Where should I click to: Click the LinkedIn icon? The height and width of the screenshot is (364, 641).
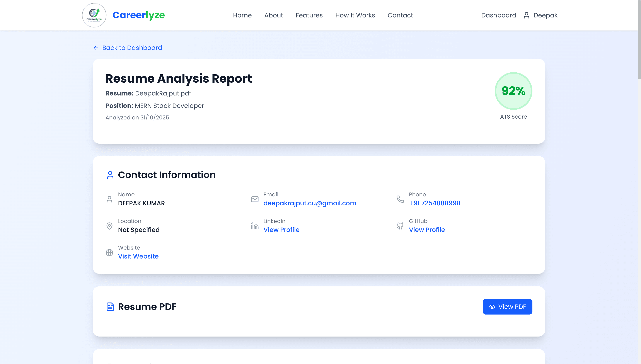(x=255, y=226)
